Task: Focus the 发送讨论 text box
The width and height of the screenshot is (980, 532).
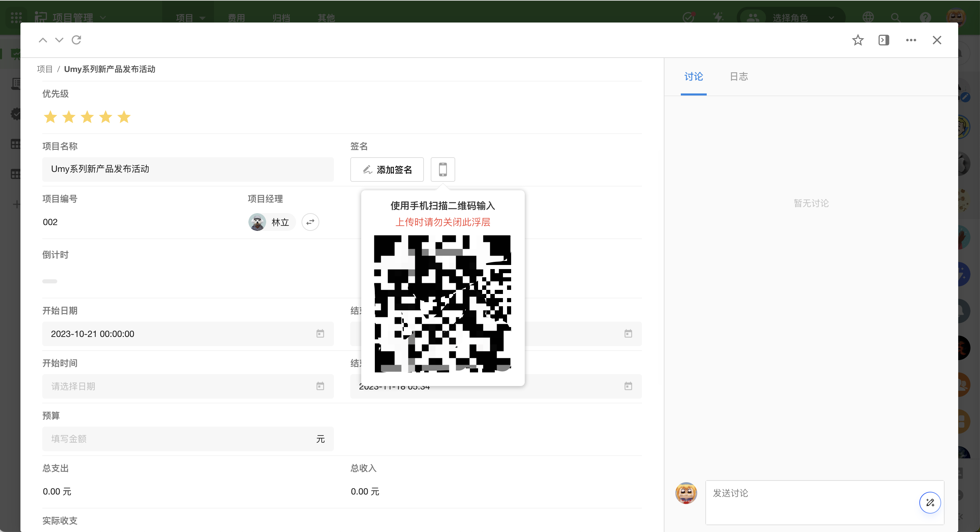Action: [x=825, y=503]
